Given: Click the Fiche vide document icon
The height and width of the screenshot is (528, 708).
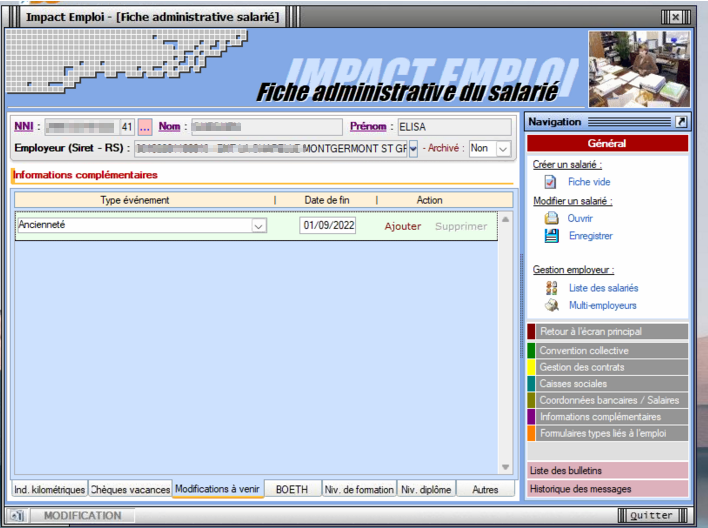Looking at the screenshot, I should [550, 182].
